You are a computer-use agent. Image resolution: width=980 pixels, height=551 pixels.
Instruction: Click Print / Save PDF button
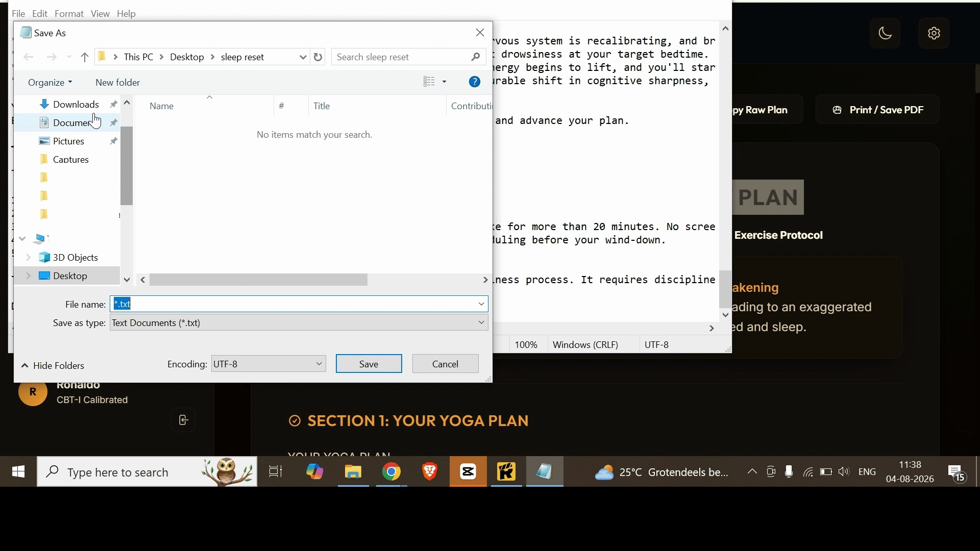point(878,110)
